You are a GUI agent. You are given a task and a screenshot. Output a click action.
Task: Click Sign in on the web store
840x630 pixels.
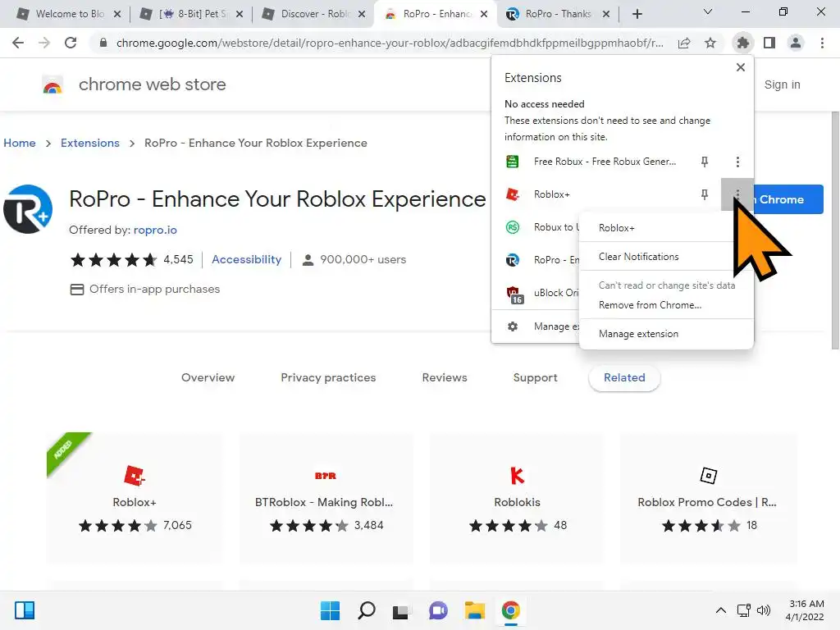[782, 84]
